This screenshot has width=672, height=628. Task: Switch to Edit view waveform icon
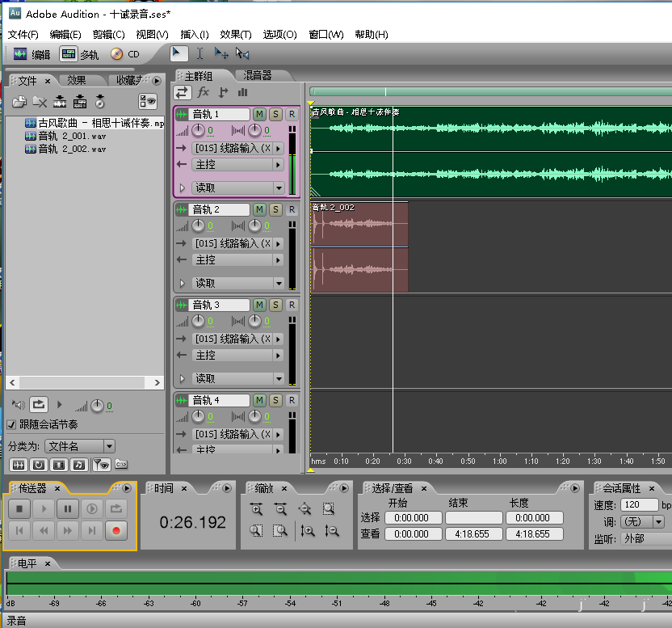[20, 54]
